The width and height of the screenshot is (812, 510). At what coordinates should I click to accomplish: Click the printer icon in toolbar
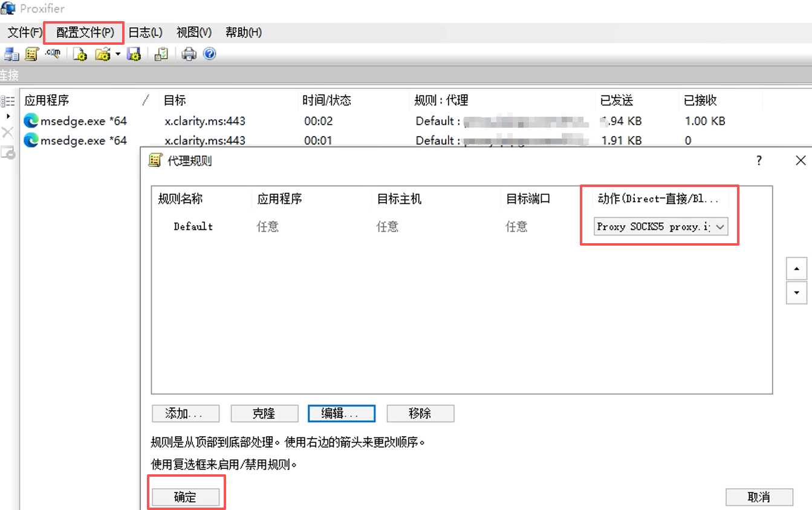[189, 54]
